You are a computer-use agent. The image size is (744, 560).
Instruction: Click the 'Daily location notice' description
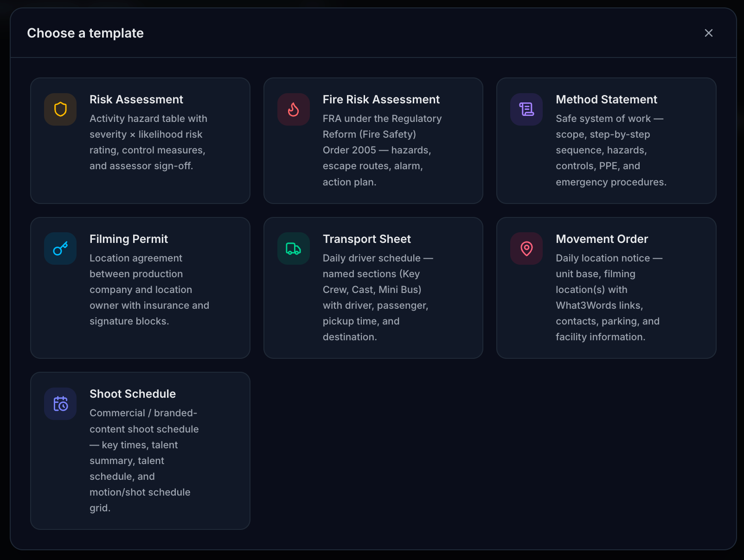click(x=609, y=298)
